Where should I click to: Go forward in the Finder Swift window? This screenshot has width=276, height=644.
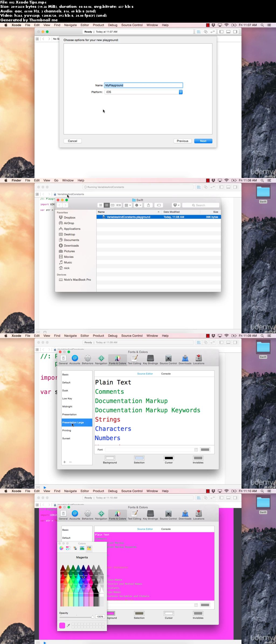click(65, 205)
